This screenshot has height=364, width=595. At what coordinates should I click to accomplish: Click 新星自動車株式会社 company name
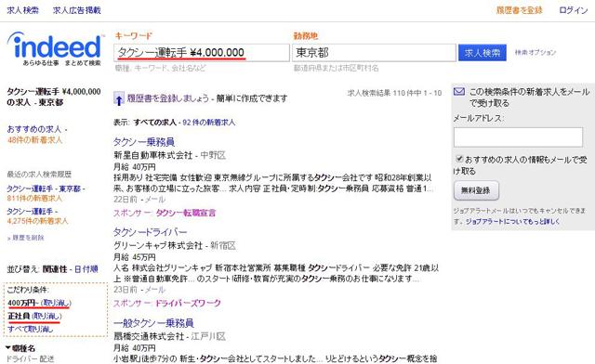click(x=153, y=155)
